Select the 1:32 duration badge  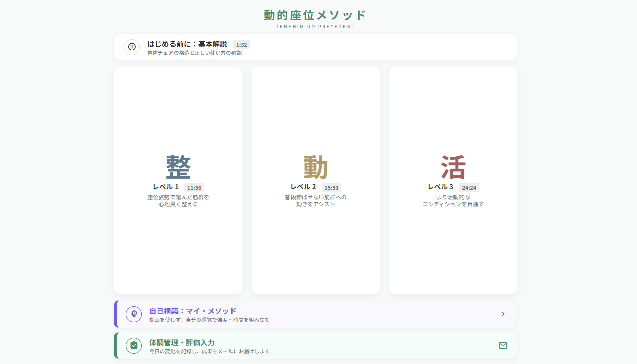click(241, 44)
